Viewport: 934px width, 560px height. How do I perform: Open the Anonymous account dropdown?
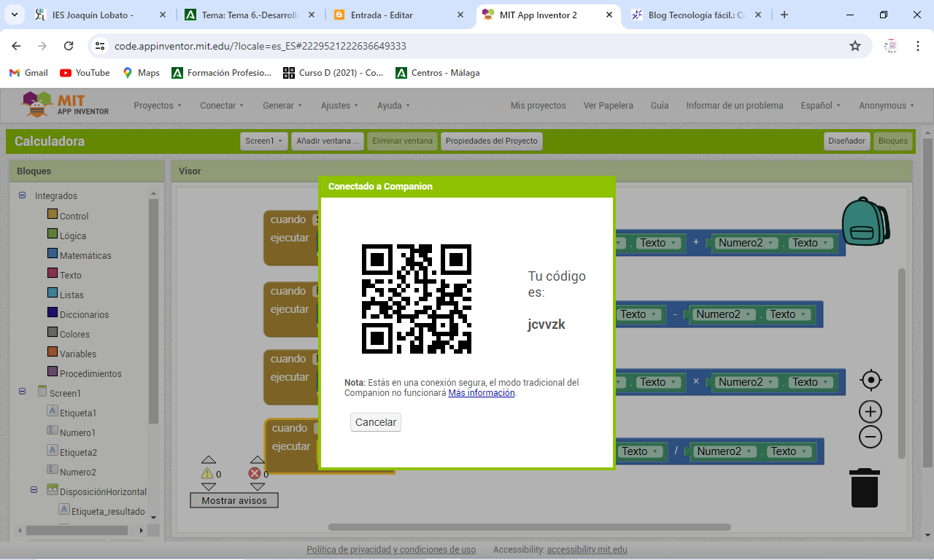[887, 105]
